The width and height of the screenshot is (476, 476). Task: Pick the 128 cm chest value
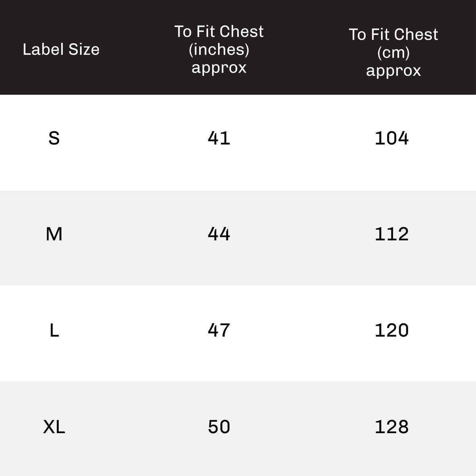point(392,427)
